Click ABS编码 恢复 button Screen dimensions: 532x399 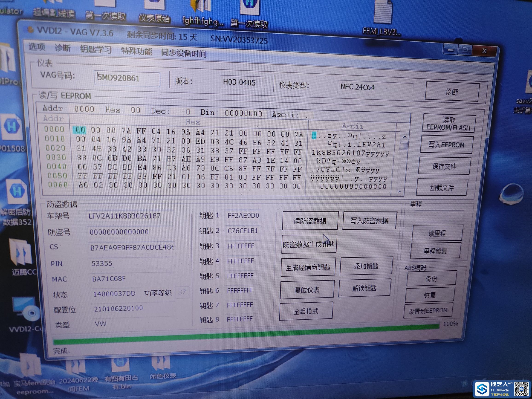[x=430, y=295]
